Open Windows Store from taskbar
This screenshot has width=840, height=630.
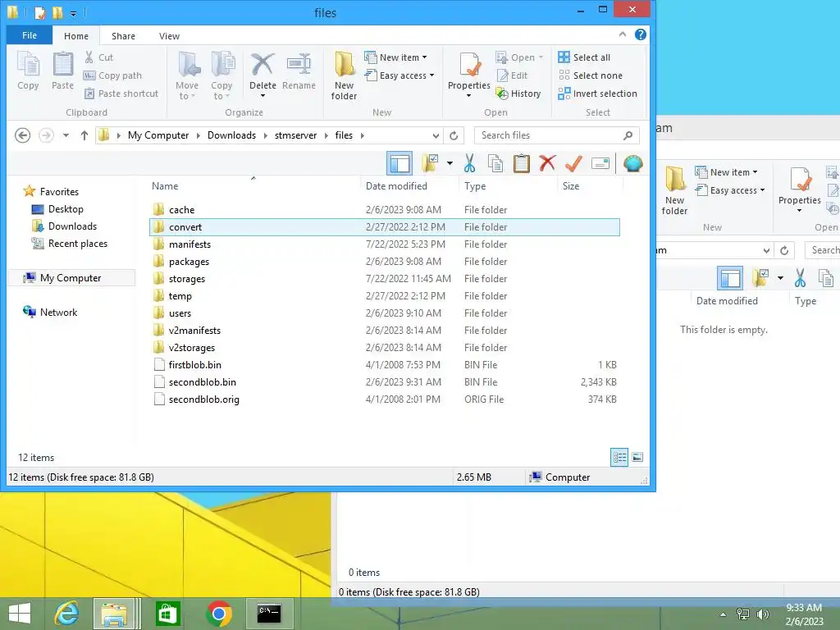(x=167, y=614)
